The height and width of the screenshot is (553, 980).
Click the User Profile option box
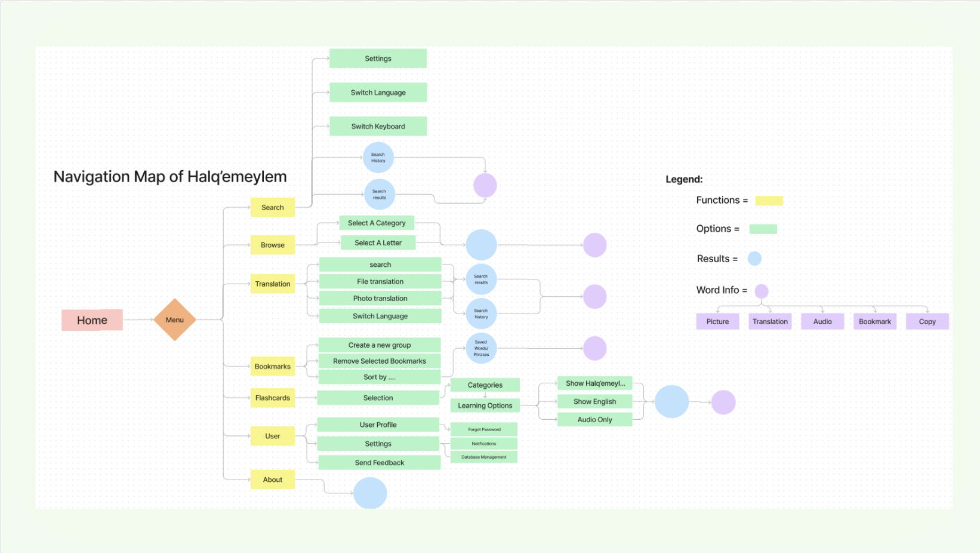point(378,425)
